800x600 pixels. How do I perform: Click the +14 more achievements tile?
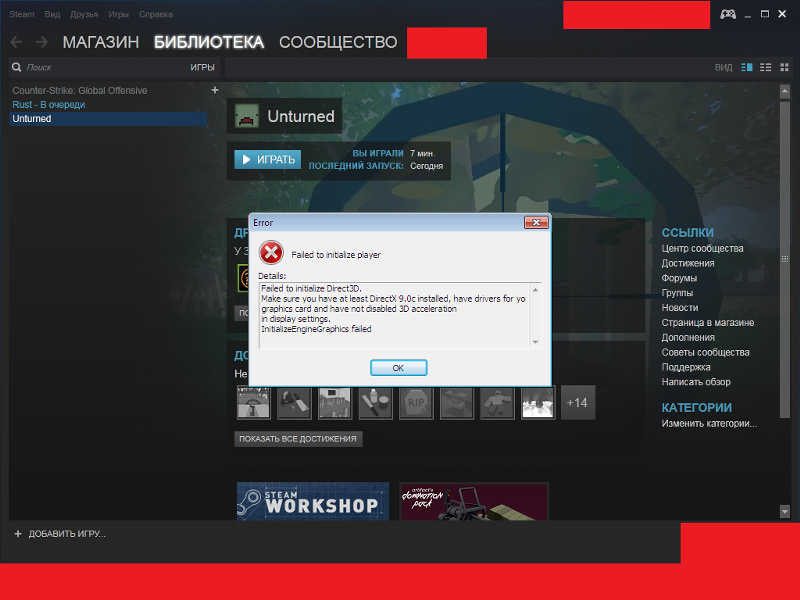pyautogui.click(x=578, y=403)
